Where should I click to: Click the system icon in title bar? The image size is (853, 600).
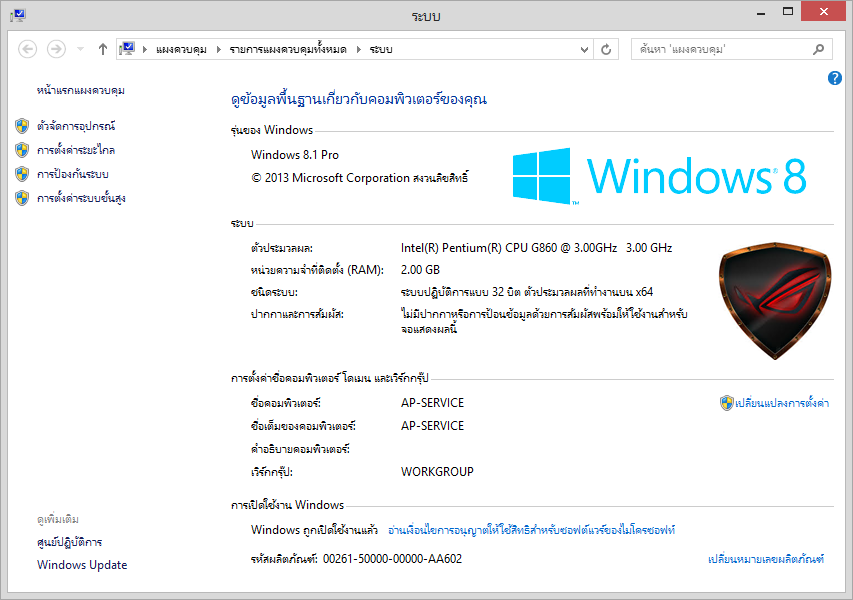click(18, 15)
